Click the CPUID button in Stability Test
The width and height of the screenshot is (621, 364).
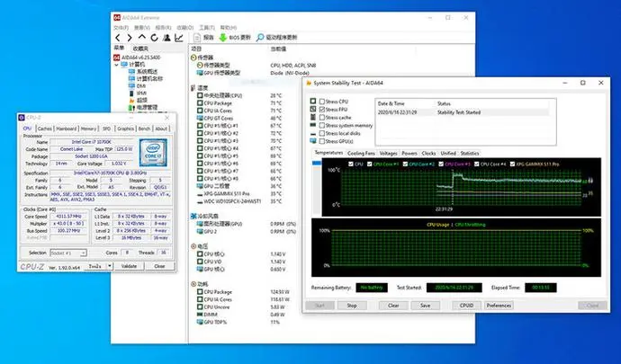(x=467, y=306)
